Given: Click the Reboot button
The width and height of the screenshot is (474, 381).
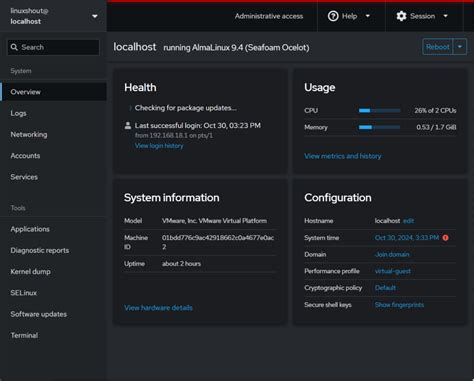Looking at the screenshot, I should (438, 47).
